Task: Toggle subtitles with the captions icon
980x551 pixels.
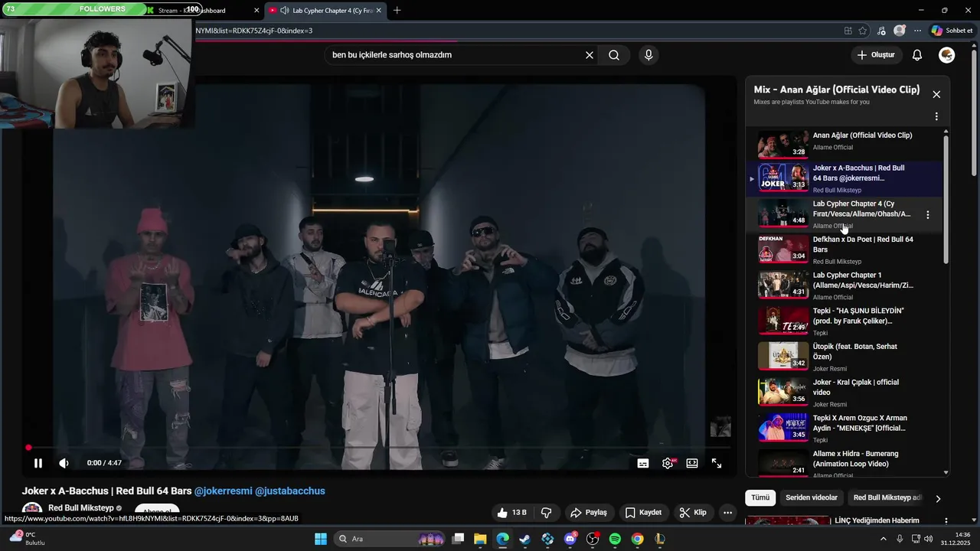Action: click(x=643, y=463)
